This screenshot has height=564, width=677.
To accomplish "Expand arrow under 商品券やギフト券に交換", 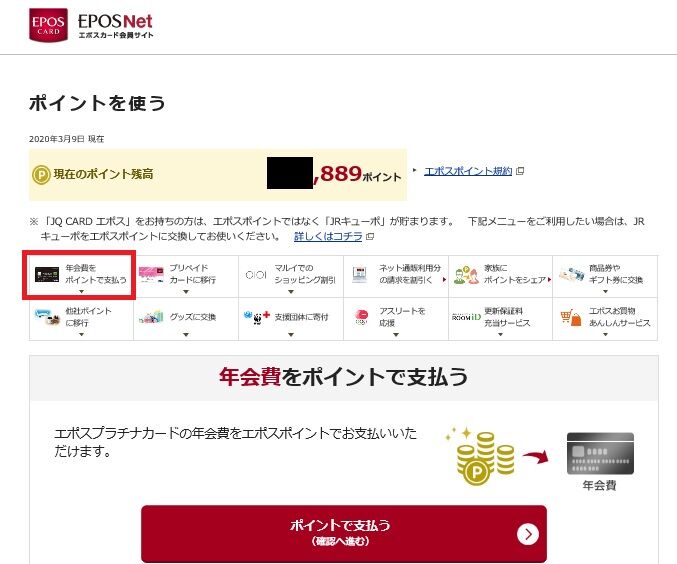I will (605, 292).
